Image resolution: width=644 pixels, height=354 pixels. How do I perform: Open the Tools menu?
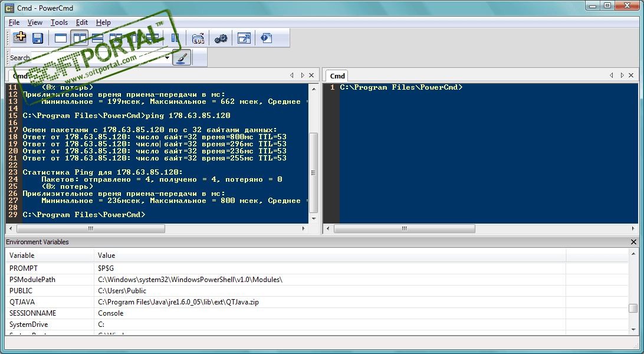tap(59, 22)
